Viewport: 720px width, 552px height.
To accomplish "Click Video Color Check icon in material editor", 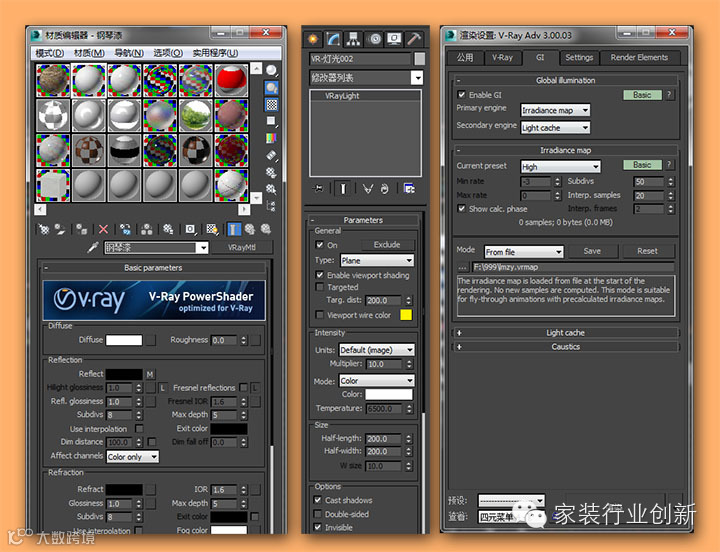I will (x=271, y=138).
